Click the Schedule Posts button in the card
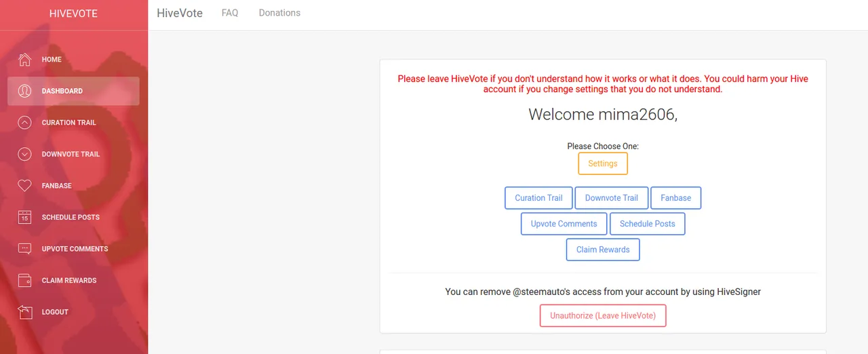868x354 pixels. click(648, 224)
